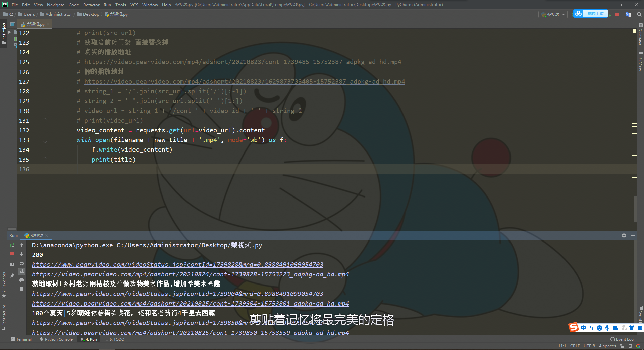This screenshot has width=644, height=350.
Task: Hide the Run panel using the minimize dash
Action: click(633, 235)
